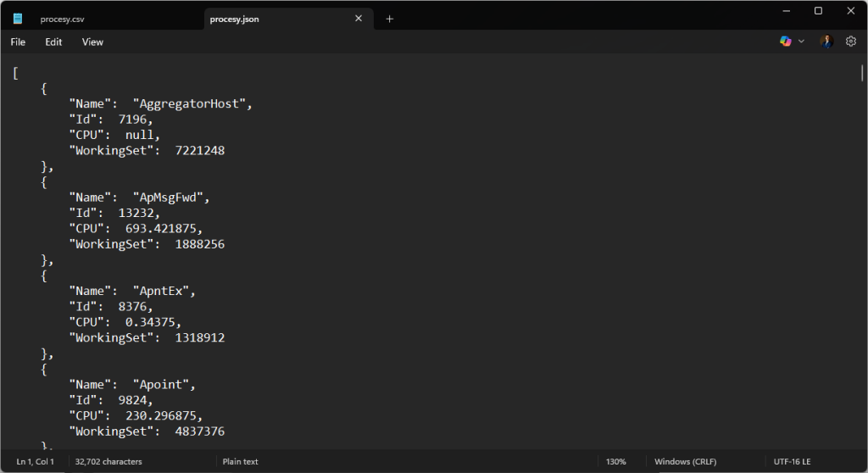Open the View menu
Screen dimensions: 868x473
pyautogui.click(x=92, y=42)
